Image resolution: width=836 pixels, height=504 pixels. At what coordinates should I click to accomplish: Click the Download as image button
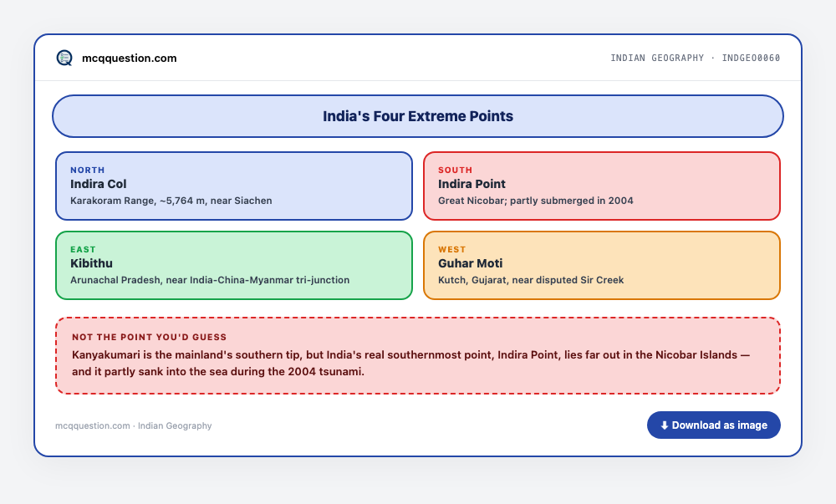[713, 425]
